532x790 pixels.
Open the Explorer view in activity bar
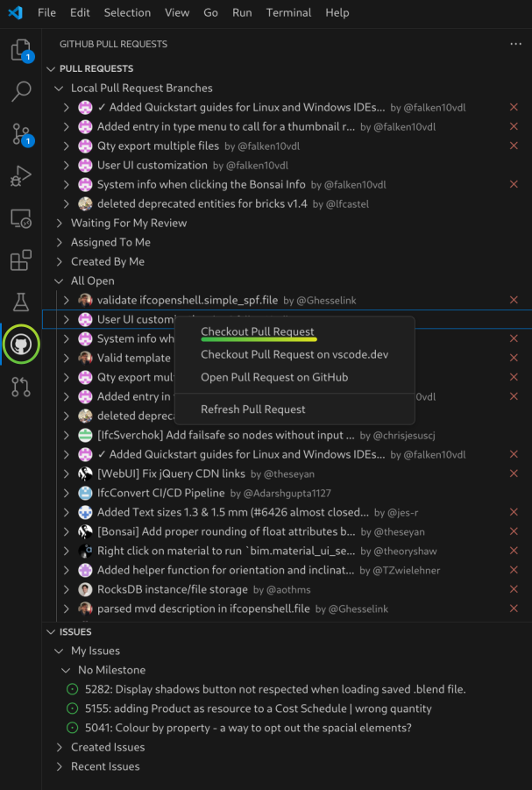point(21,50)
